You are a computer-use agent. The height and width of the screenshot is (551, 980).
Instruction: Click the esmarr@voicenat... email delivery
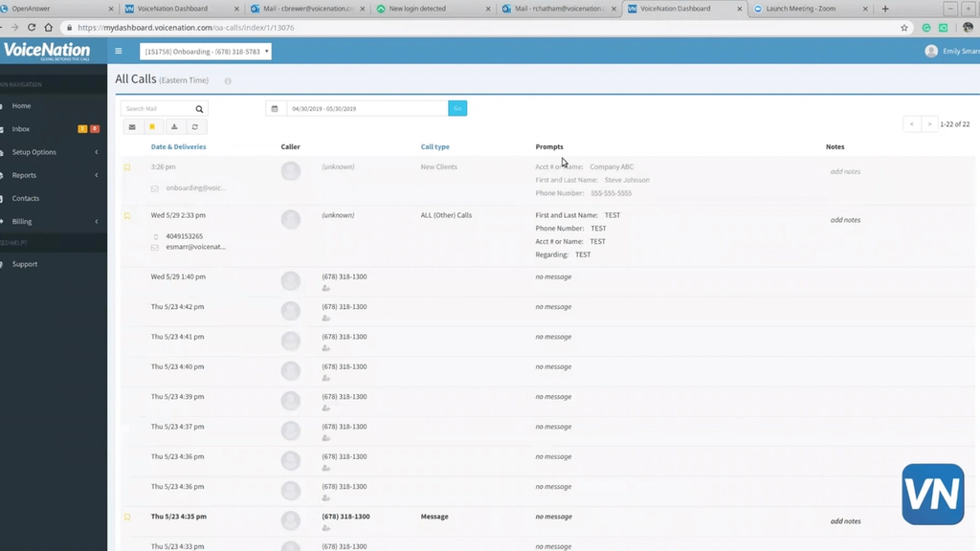click(195, 247)
